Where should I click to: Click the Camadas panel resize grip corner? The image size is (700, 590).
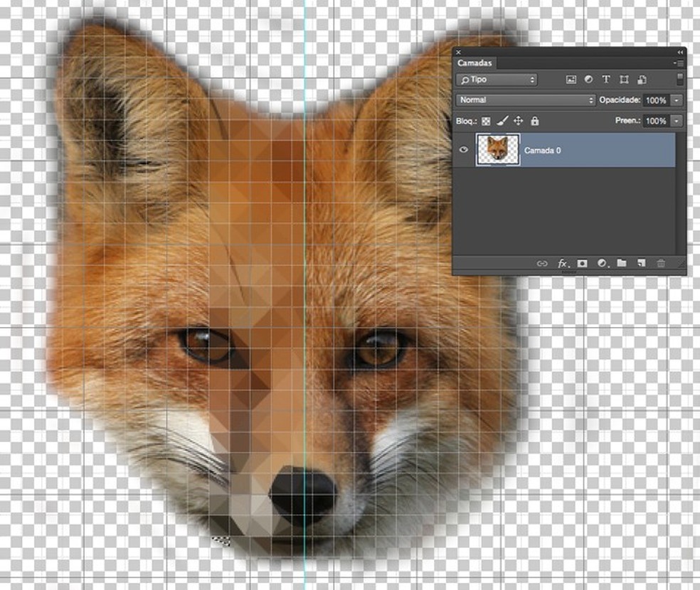tap(681, 264)
